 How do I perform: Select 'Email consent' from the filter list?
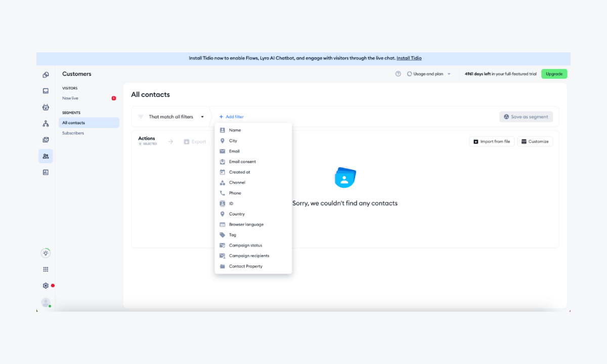coord(242,161)
